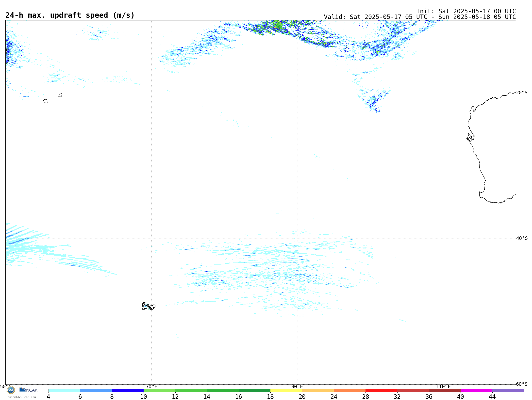Click the 70°E longitude label
This screenshot has width=532, height=400.
coord(151,386)
